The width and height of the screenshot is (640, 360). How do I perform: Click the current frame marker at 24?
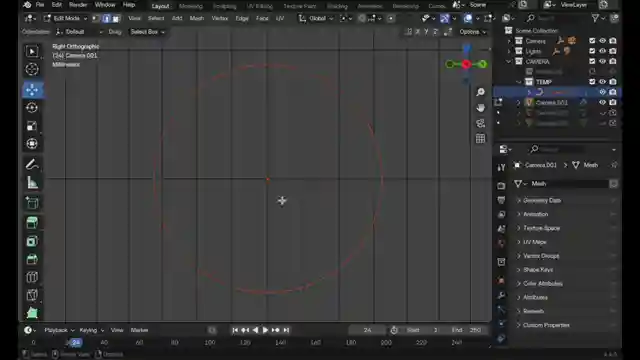tap(76, 343)
